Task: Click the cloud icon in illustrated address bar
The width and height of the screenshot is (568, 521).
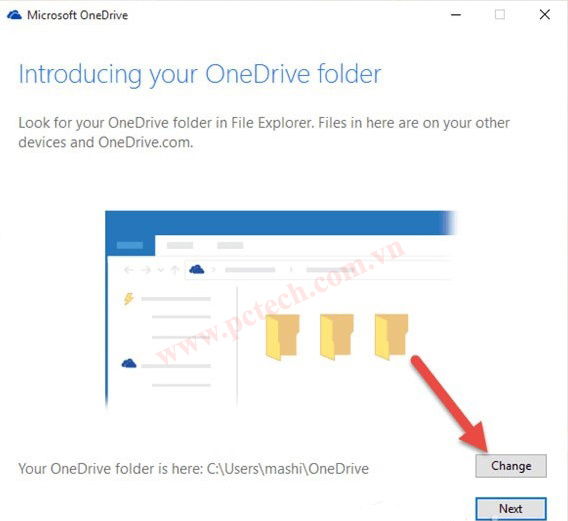Action: pos(197,269)
